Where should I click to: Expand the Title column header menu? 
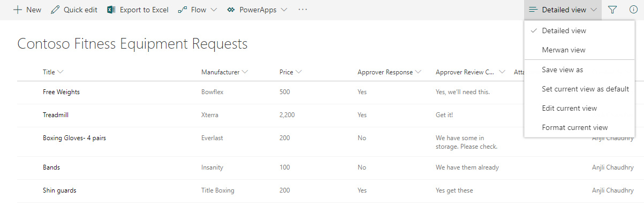[x=60, y=72]
